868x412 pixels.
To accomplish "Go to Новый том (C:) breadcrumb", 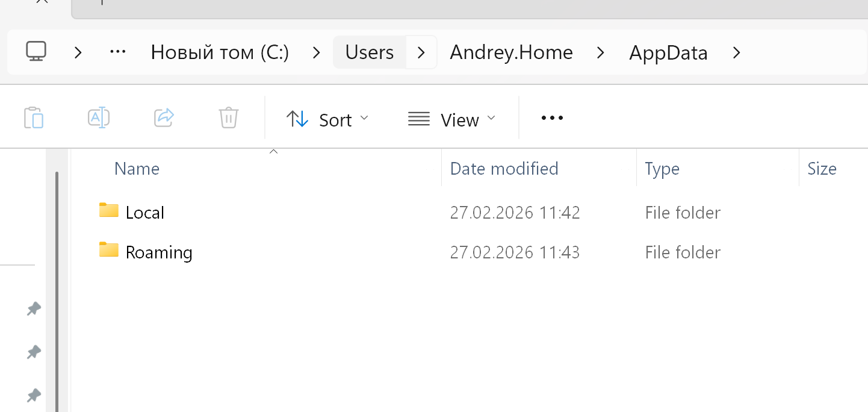I will pyautogui.click(x=220, y=52).
